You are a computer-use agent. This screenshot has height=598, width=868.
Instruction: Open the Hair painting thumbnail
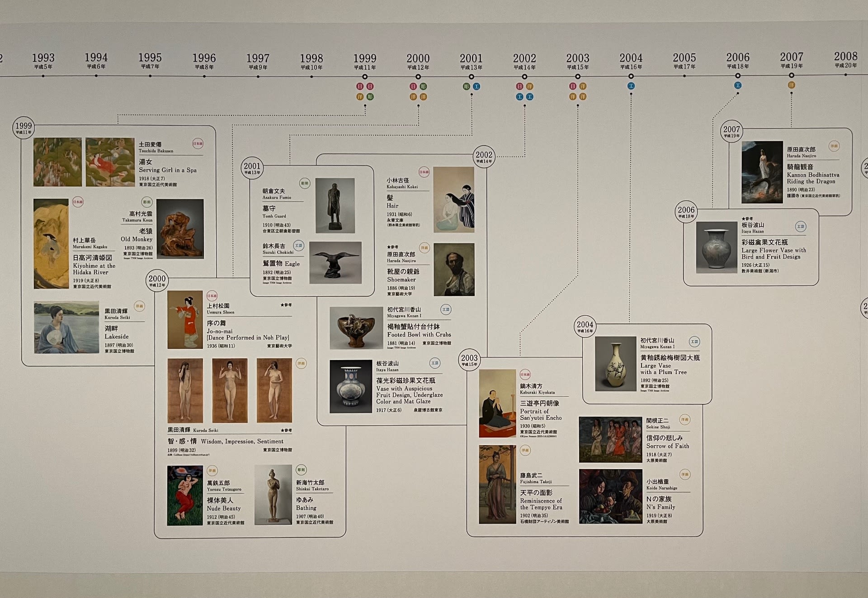point(454,200)
